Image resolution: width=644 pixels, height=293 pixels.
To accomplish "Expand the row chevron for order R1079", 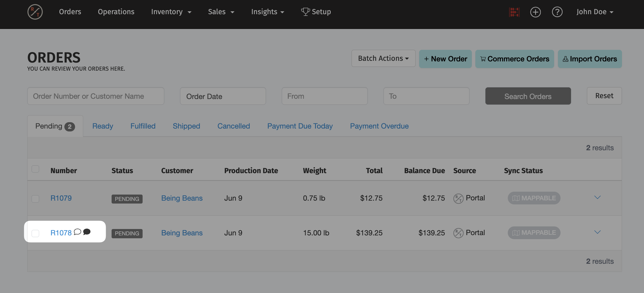I will [597, 198].
